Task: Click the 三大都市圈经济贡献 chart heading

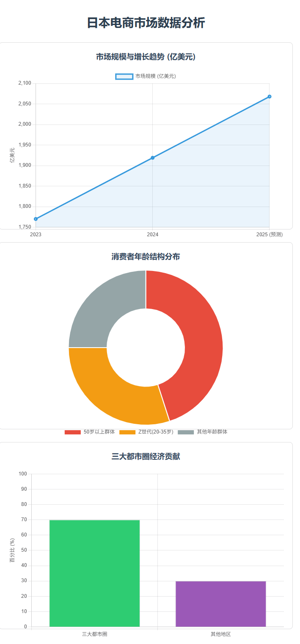Action: [146, 456]
